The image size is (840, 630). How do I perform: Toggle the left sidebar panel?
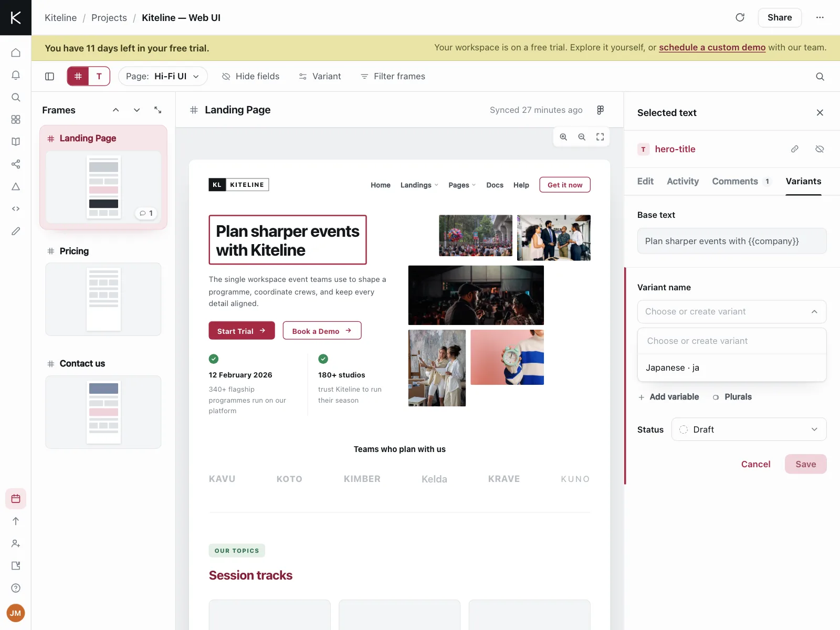pos(50,77)
